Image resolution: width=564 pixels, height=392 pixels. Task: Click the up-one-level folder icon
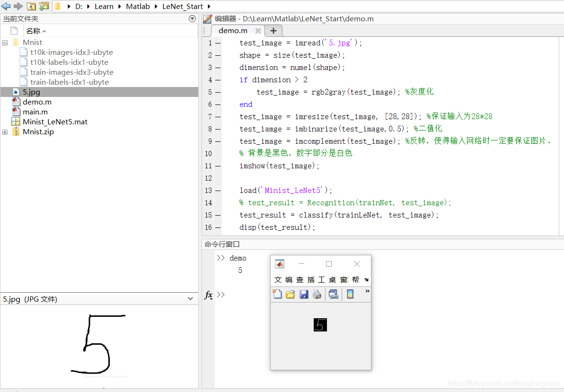point(32,6)
